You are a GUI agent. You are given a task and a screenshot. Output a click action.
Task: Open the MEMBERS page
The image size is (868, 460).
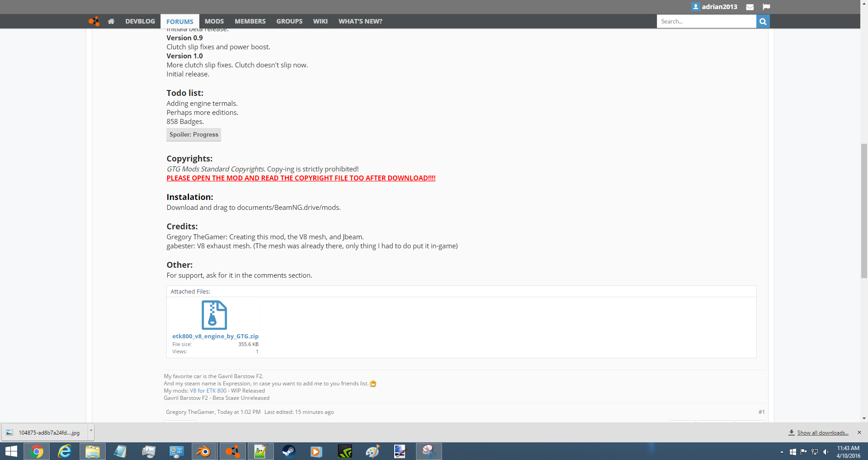click(x=250, y=21)
